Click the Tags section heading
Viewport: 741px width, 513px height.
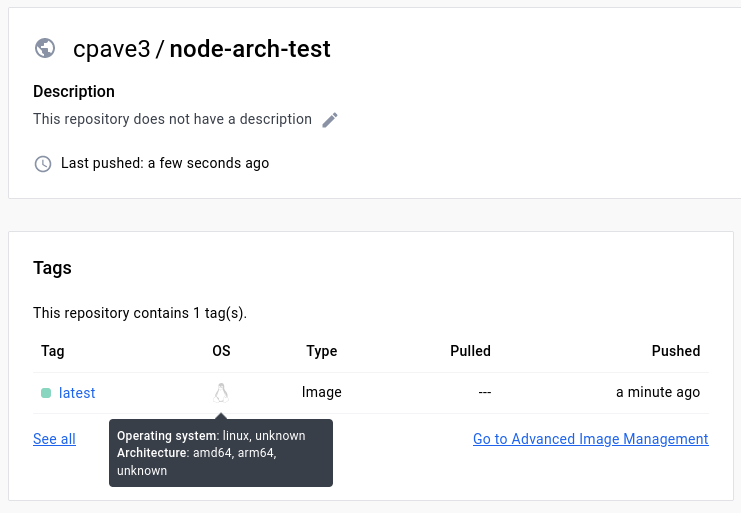(52, 268)
